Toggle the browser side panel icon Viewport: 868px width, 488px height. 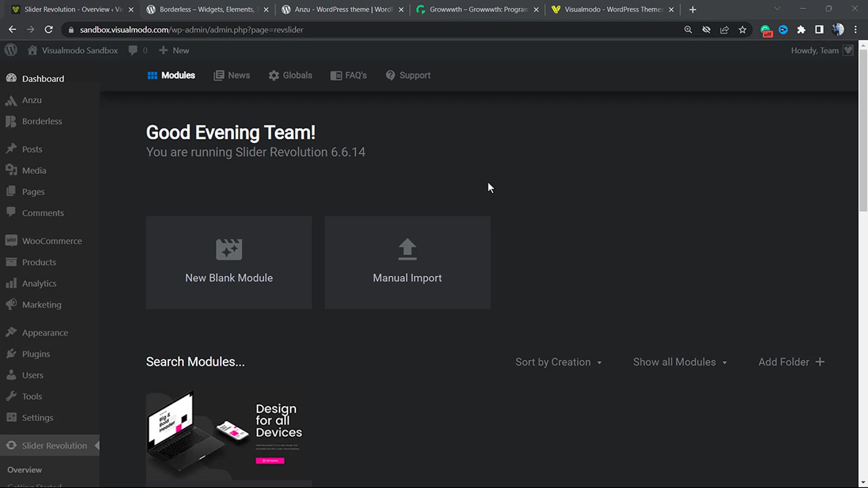tap(819, 29)
